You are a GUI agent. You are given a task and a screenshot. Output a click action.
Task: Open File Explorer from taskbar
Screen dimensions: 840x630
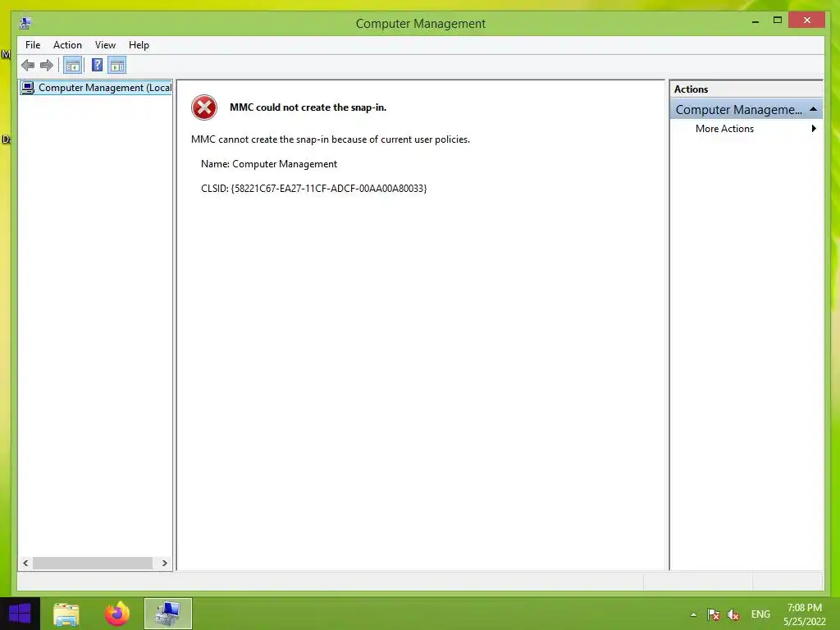coord(66,614)
